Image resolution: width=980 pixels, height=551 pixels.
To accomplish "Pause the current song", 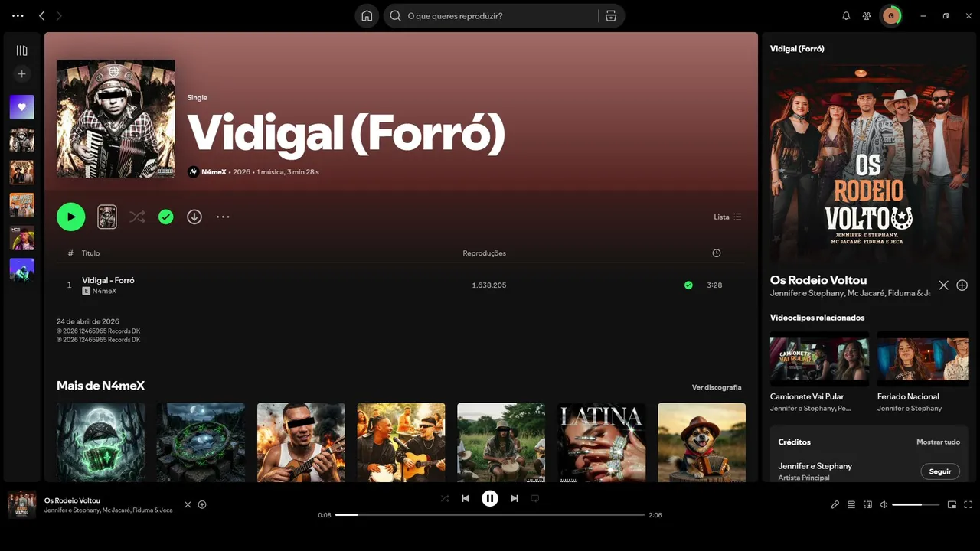I will (490, 498).
